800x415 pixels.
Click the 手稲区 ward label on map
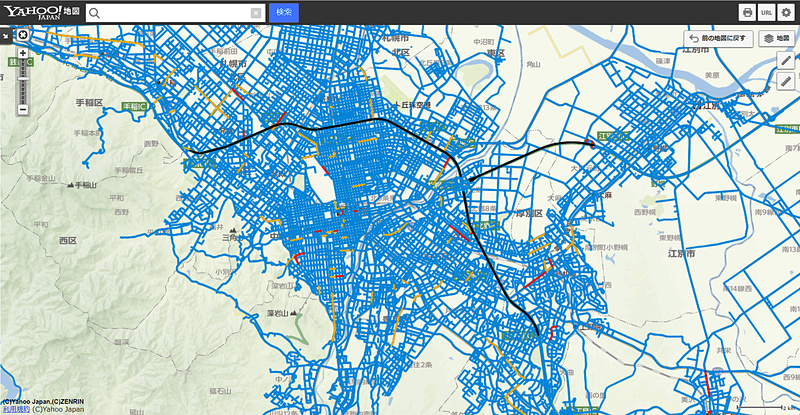pyautogui.click(x=89, y=103)
